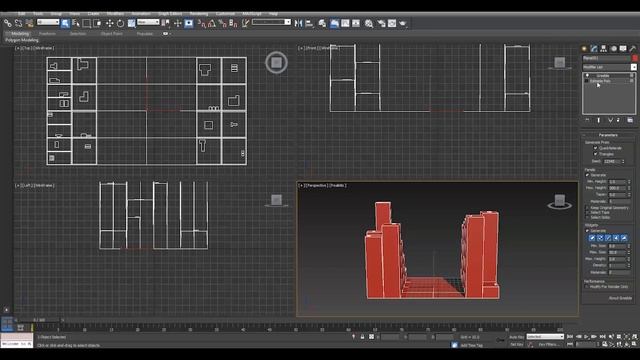Activate the Select and Move tool

(x=109, y=23)
